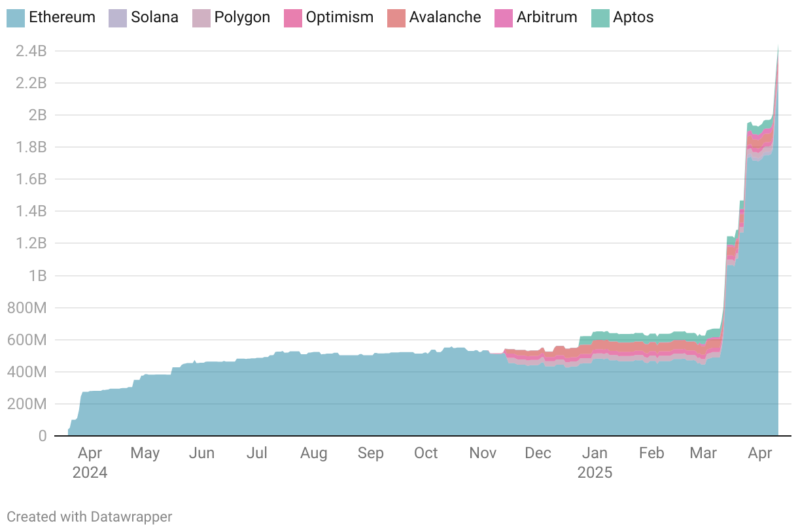This screenshot has height=532, width=798.
Task: Open the Created with Datawrapper link
Action: 90,516
